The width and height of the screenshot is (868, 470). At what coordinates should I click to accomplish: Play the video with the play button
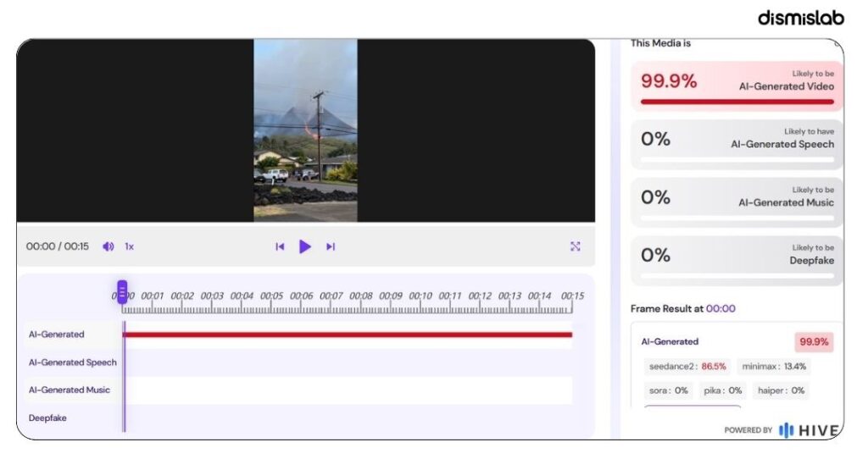[304, 246]
